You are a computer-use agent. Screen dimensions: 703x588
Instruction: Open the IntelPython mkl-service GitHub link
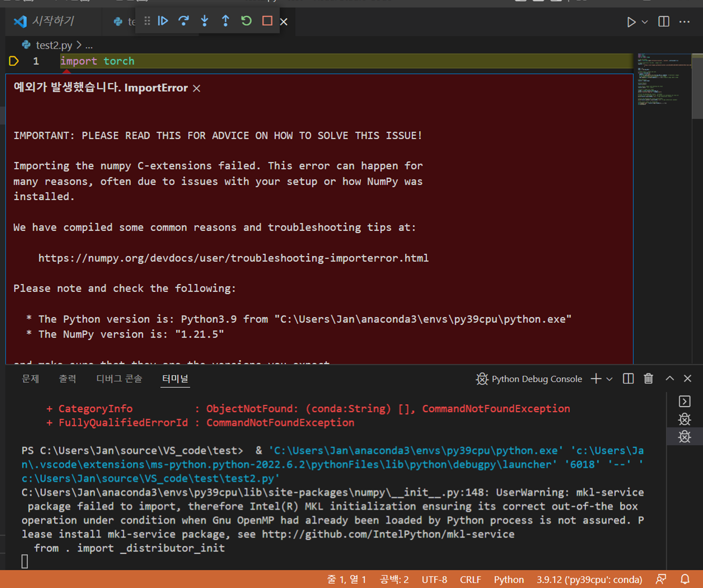388,534
